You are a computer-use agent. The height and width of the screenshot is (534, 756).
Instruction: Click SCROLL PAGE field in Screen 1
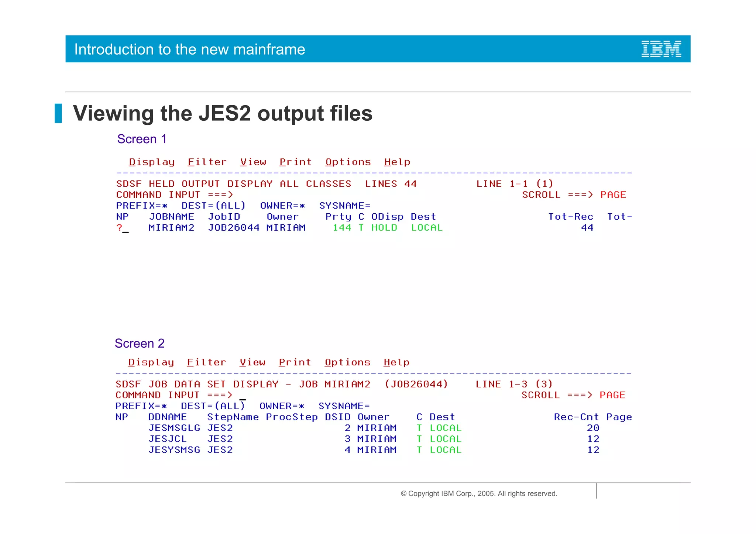[613, 195]
